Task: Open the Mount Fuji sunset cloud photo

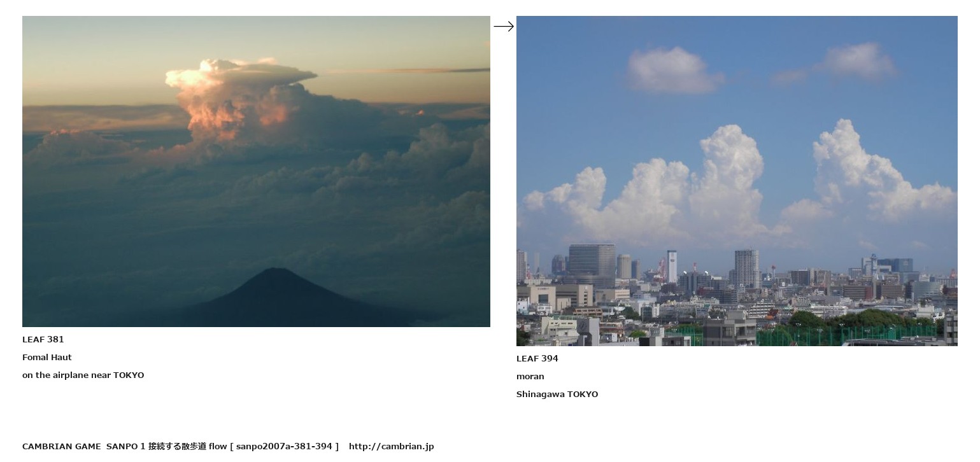Action: [256, 171]
